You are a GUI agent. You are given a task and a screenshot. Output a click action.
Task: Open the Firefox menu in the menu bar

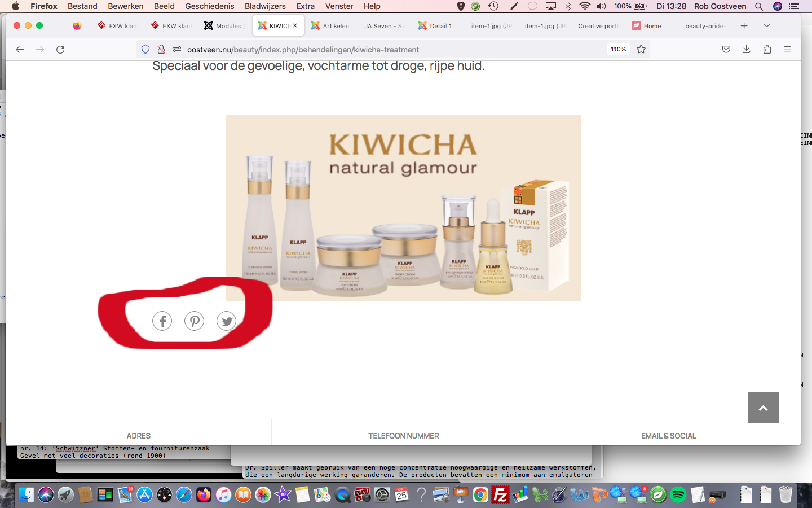pyautogui.click(x=44, y=6)
